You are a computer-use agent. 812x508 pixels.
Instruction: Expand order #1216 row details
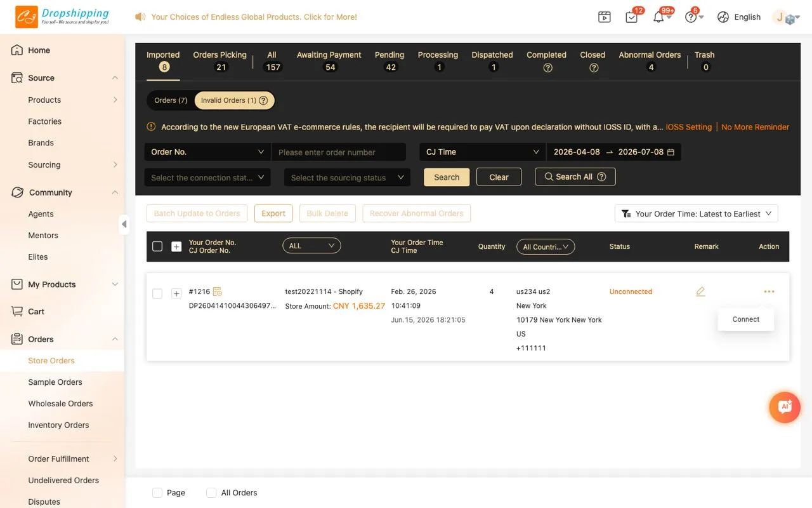(176, 293)
